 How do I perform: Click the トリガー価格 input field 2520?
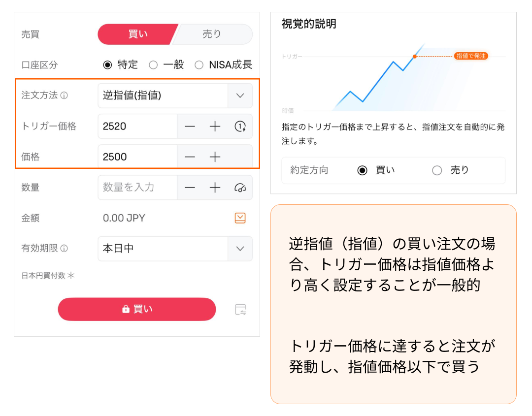click(138, 126)
